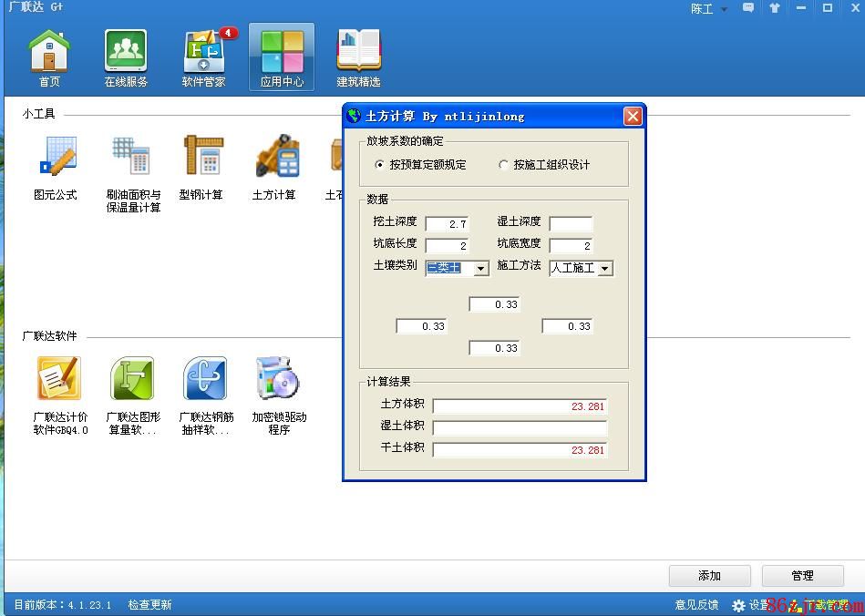Launch 广联达钢筋抽样软件
This screenshot has width=865, height=616.
coord(205,380)
